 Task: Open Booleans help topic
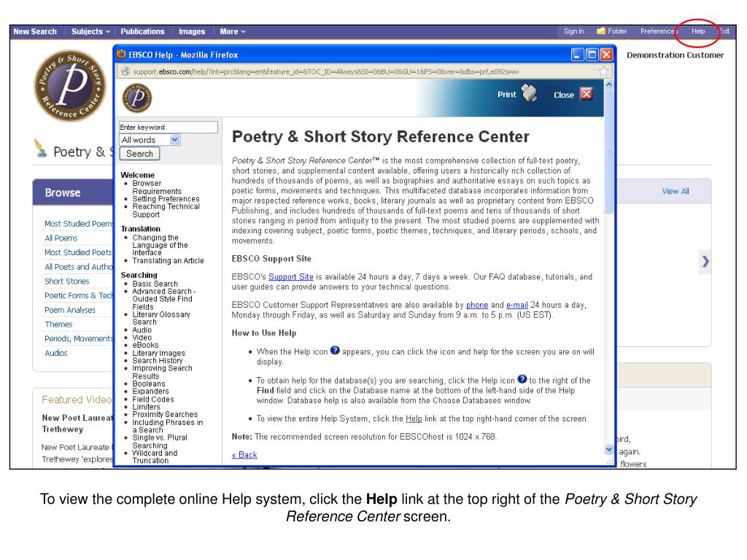pos(149,384)
